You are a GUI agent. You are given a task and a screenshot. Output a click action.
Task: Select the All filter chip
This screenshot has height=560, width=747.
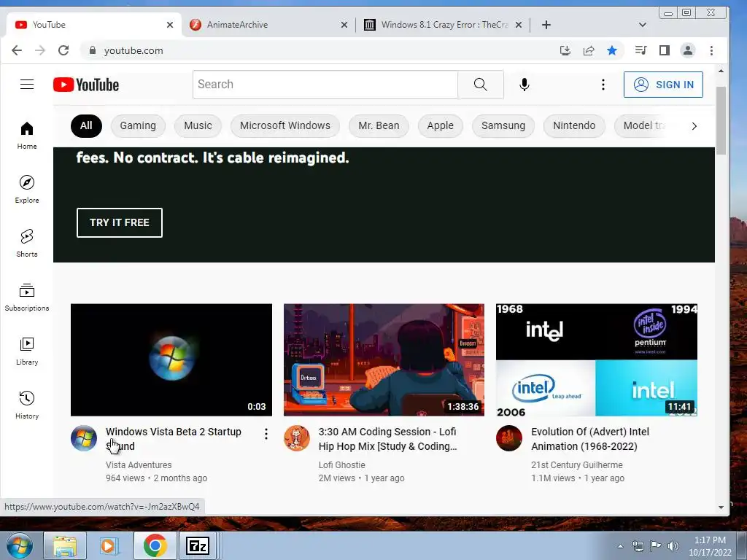click(86, 125)
